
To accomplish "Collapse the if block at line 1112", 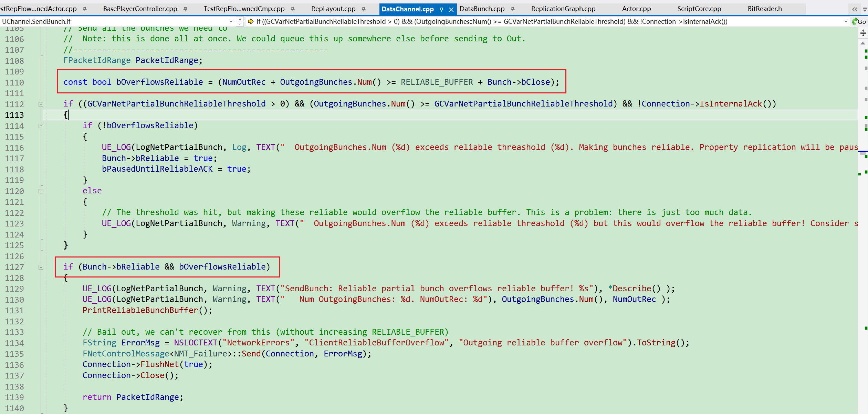I will click(41, 104).
